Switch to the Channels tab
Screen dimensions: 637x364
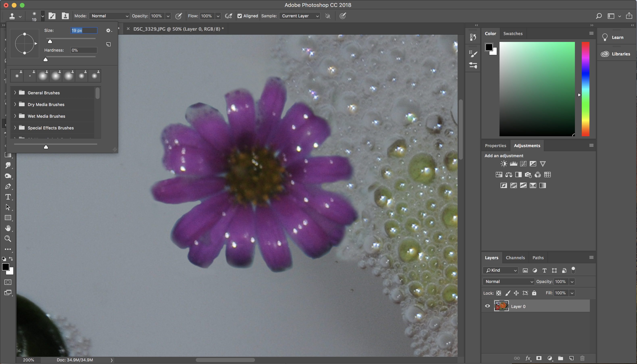(515, 258)
